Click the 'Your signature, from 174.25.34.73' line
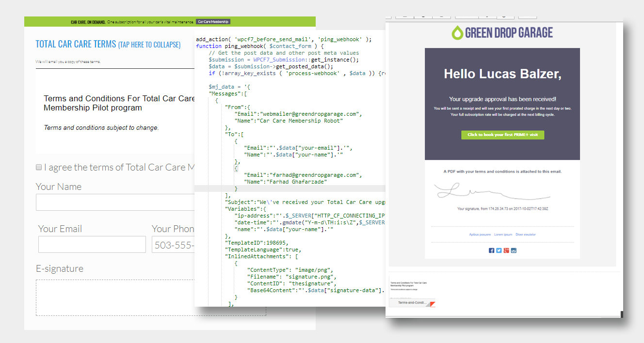The image size is (644, 343). click(502, 209)
